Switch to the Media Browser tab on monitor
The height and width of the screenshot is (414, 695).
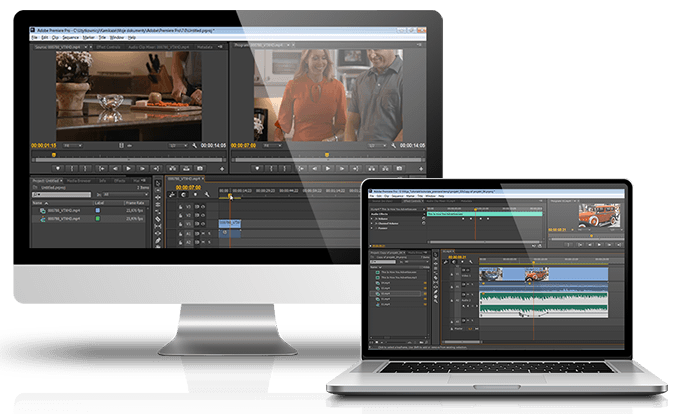[78, 180]
